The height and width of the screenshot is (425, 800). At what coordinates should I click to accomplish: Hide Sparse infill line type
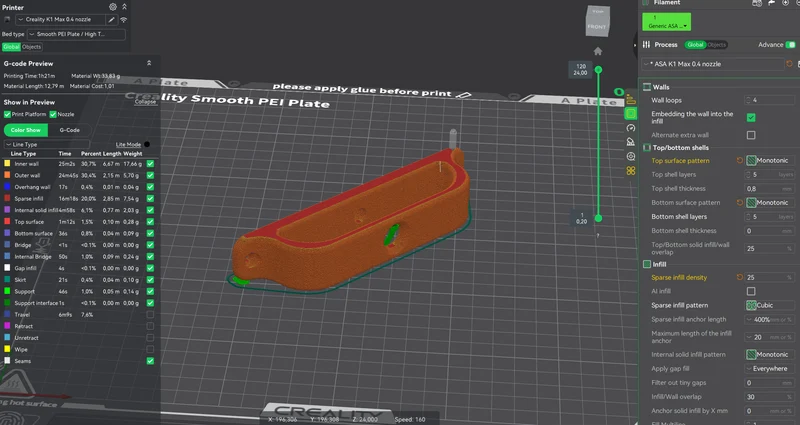pyautogui.click(x=150, y=198)
